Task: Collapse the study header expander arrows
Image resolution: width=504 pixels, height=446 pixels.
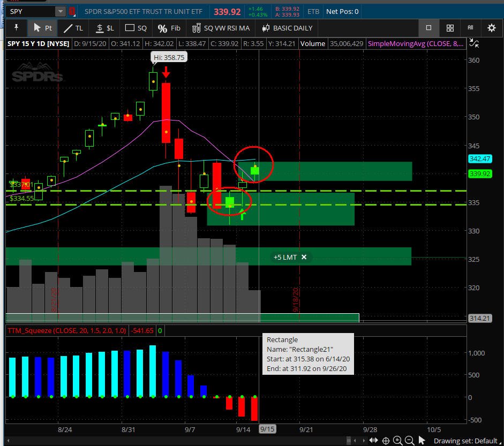Action: click(473, 43)
